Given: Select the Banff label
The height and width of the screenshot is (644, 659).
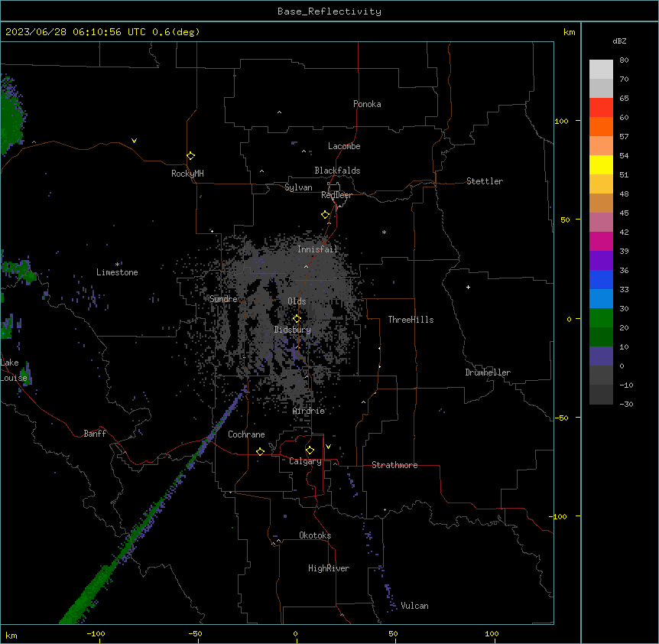Looking at the screenshot, I should click(x=95, y=434).
